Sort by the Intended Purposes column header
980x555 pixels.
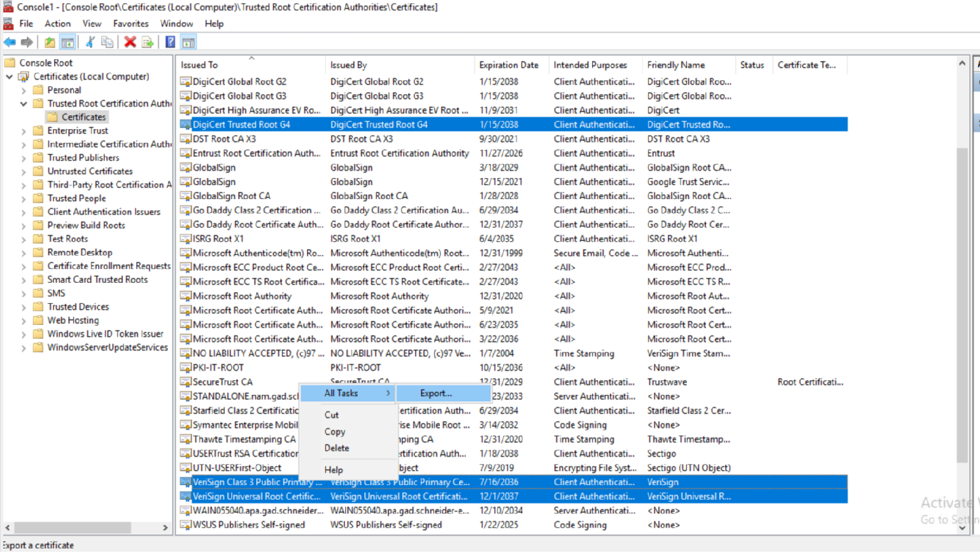(x=595, y=65)
